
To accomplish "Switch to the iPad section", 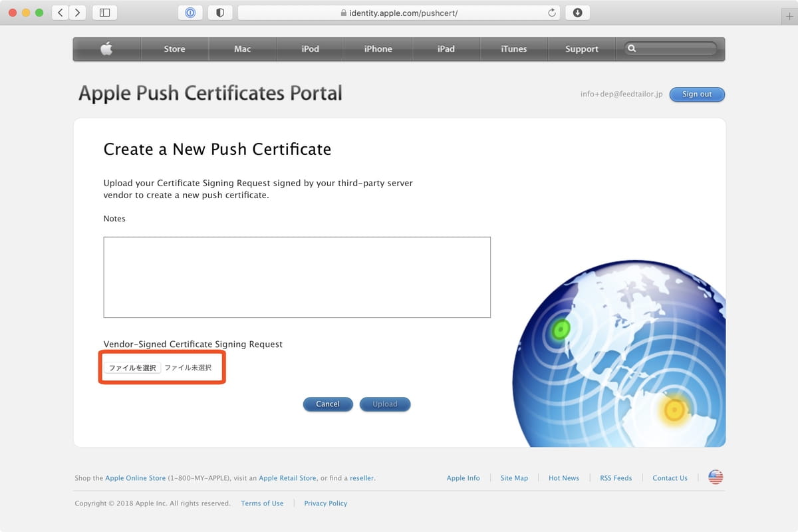I will (446, 49).
